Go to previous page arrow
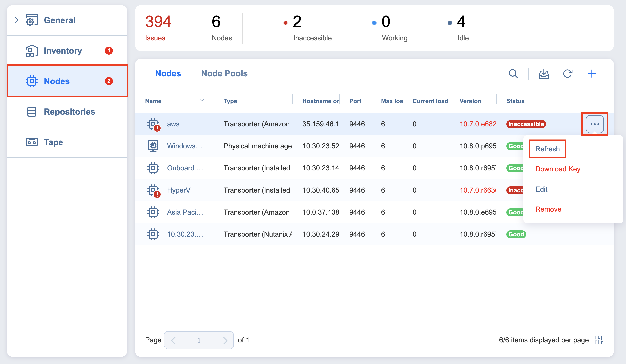The height and width of the screenshot is (364, 626). pyautogui.click(x=173, y=340)
